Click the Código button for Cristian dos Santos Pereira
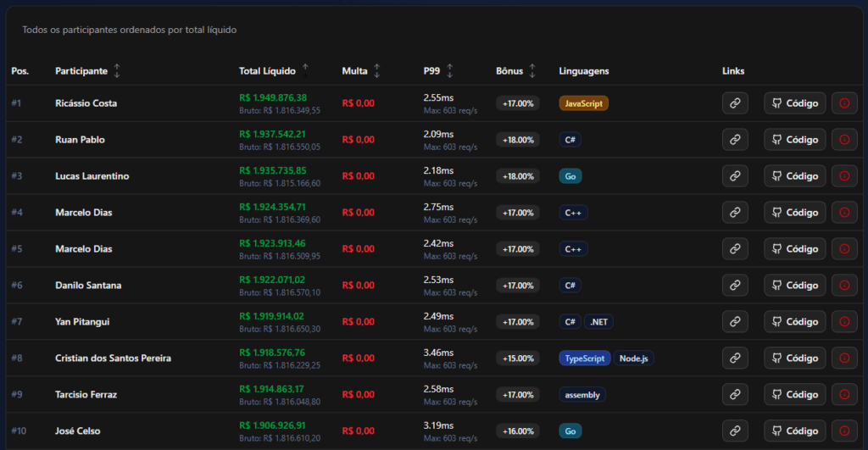 pos(795,358)
